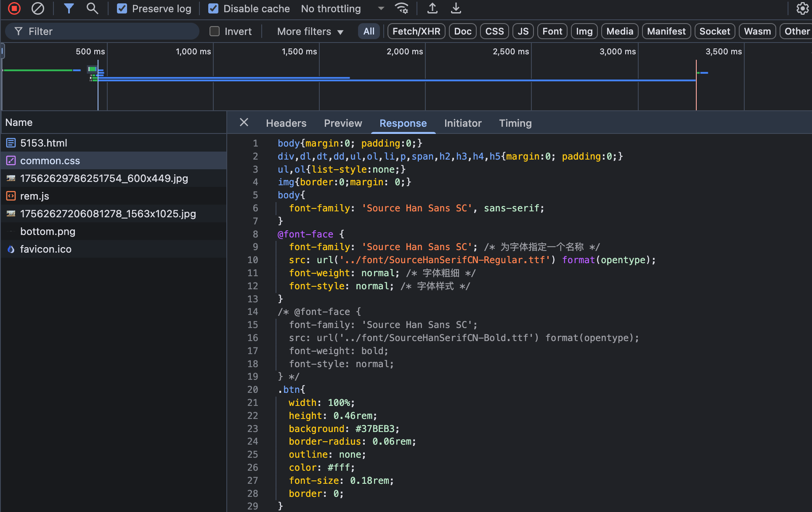Open network settings gear icon
Screen dimensions: 812x512
pos(802,8)
